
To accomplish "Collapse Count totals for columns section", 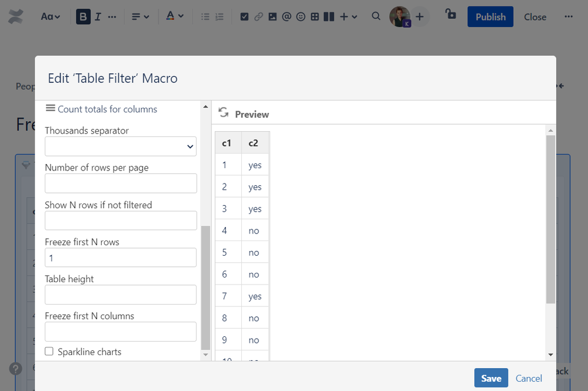I will coord(101,109).
